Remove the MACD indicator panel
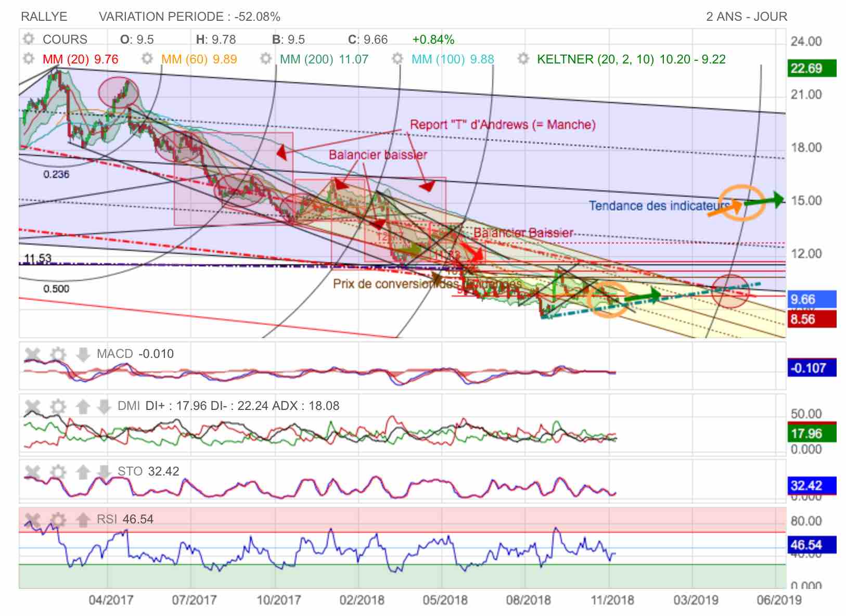 (33, 355)
